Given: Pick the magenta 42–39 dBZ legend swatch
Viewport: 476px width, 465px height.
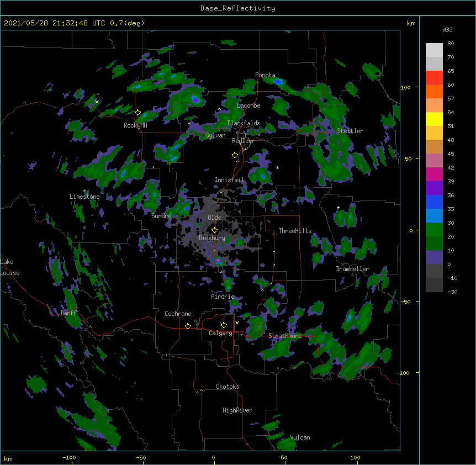Looking at the screenshot, I should (x=434, y=175).
